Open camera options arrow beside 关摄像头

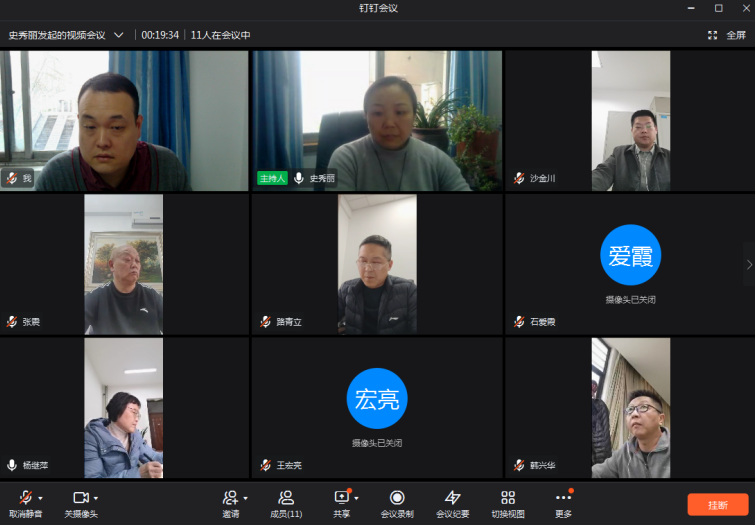coord(96,498)
